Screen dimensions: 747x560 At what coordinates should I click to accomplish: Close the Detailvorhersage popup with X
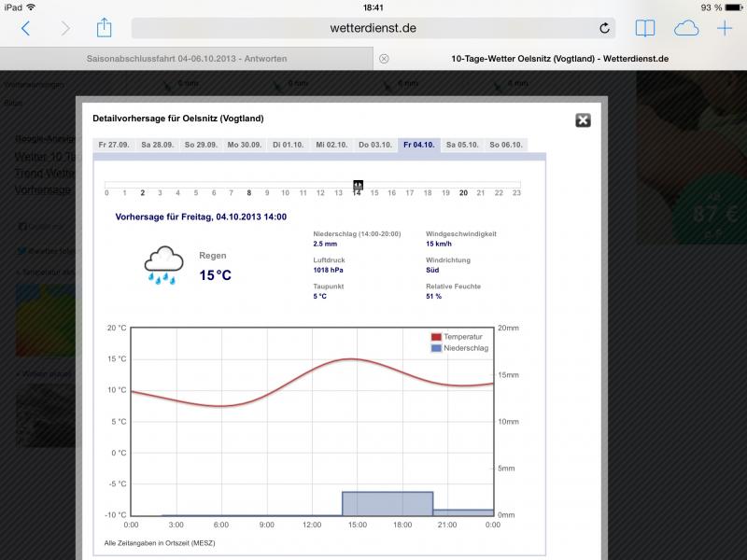click(x=583, y=120)
